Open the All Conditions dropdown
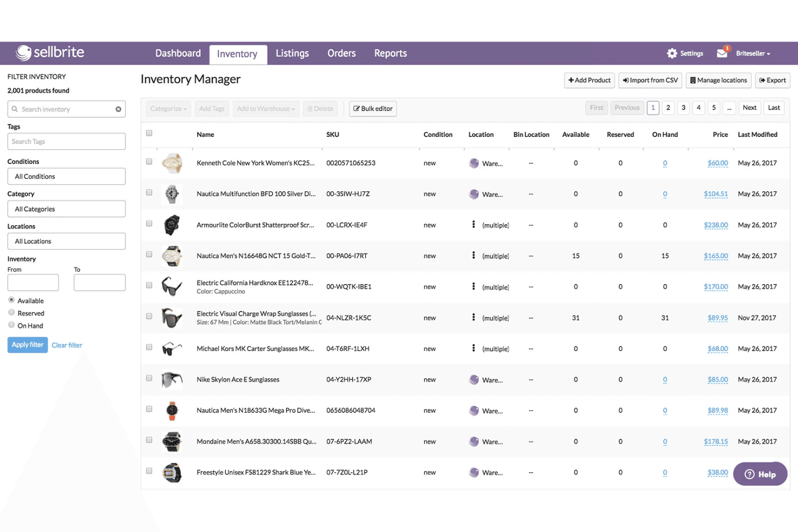Screen dimensions: 798x532 coord(66,176)
